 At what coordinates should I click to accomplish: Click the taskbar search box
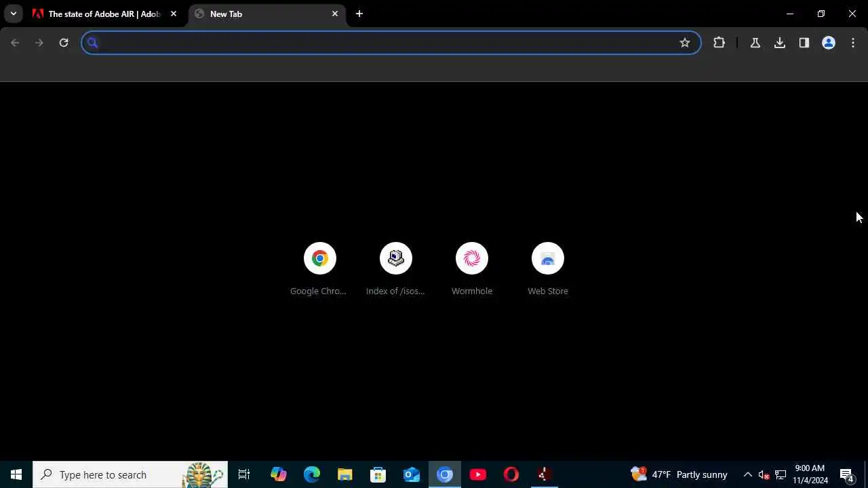pyautogui.click(x=130, y=474)
